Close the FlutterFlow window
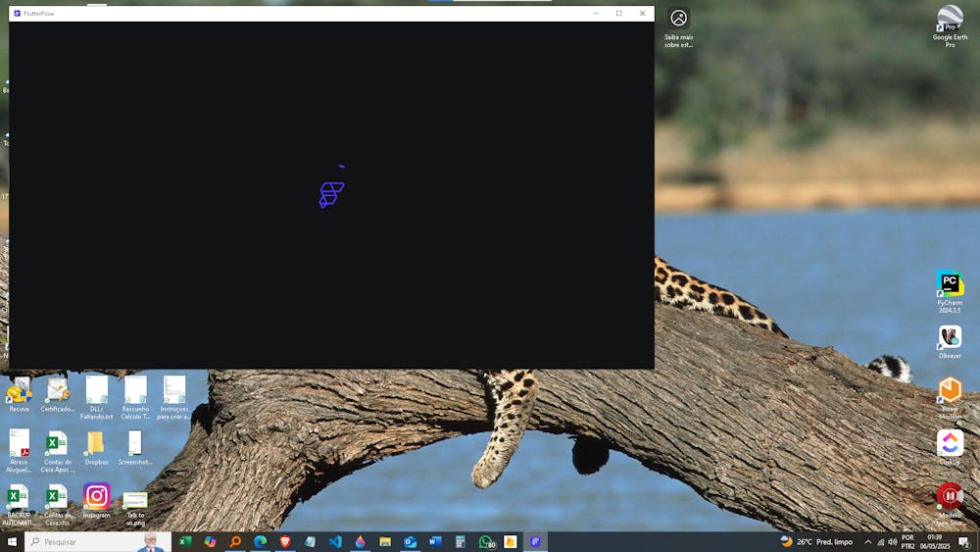Screen dimensions: 980x552 (642, 13)
